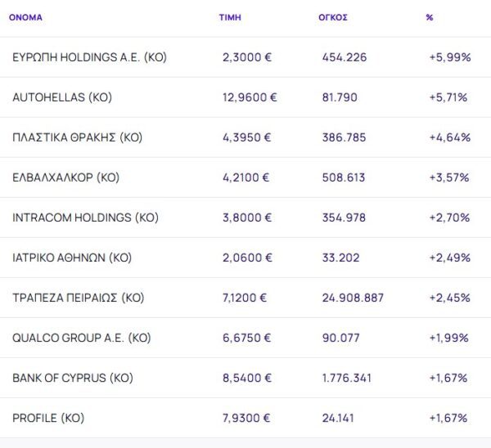The width and height of the screenshot is (491, 448).
Task: Sort table by ΟΝΟΜΑ column header
Action: click(x=25, y=17)
